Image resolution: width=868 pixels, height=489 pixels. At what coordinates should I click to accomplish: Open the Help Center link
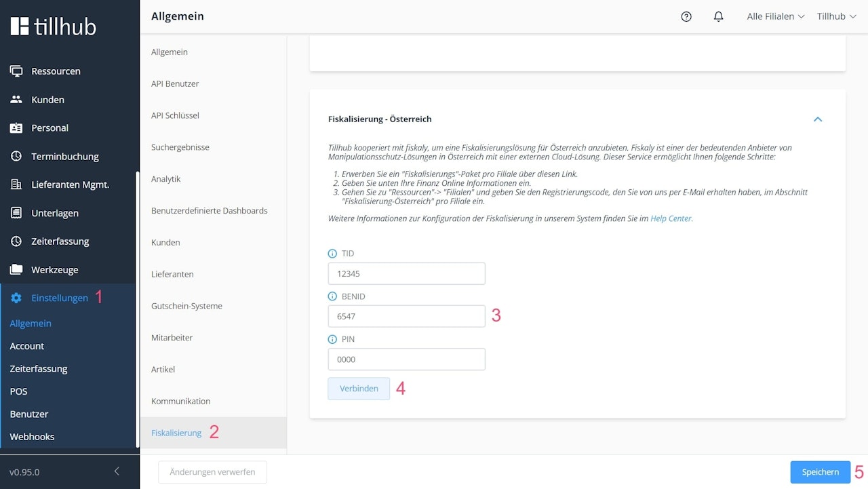(x=671, y=218)
